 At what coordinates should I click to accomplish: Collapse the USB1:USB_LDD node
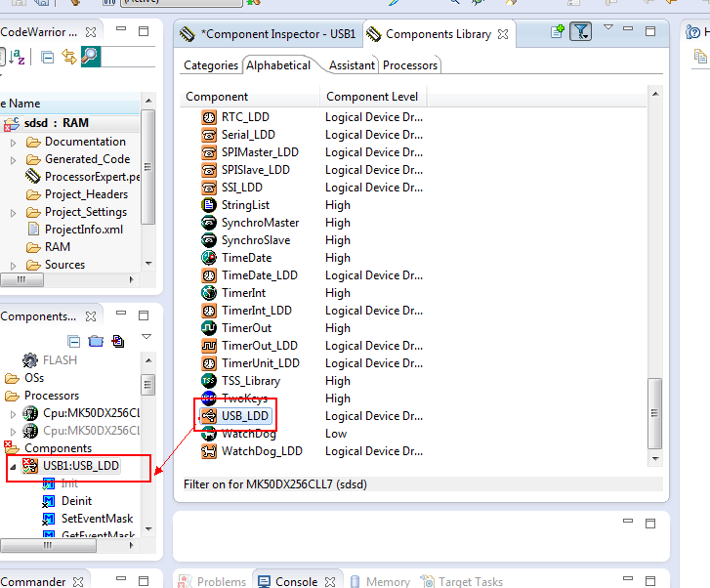coord(13,467)
